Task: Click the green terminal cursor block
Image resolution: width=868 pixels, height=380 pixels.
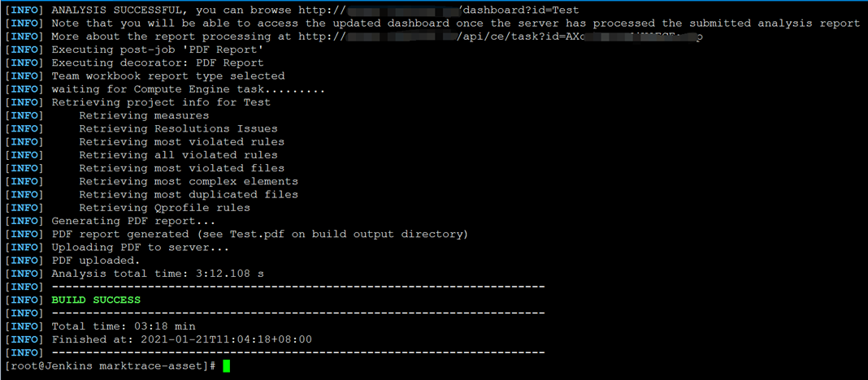Action: click(x=227, y=365)
